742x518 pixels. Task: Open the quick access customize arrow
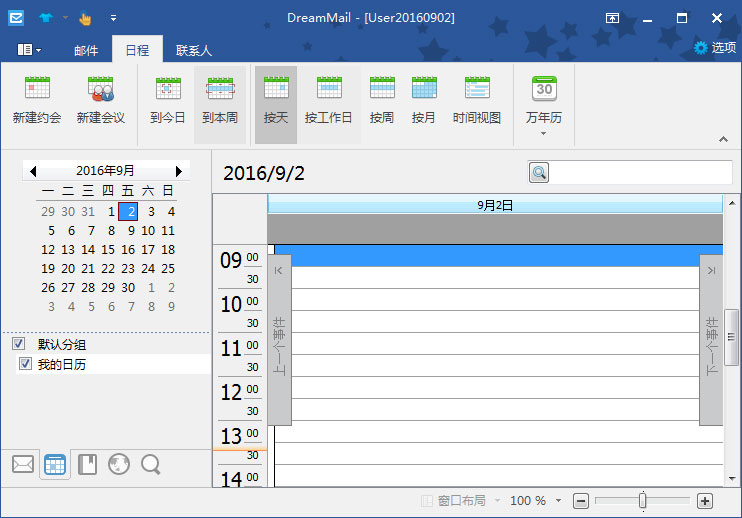[114, 18]
